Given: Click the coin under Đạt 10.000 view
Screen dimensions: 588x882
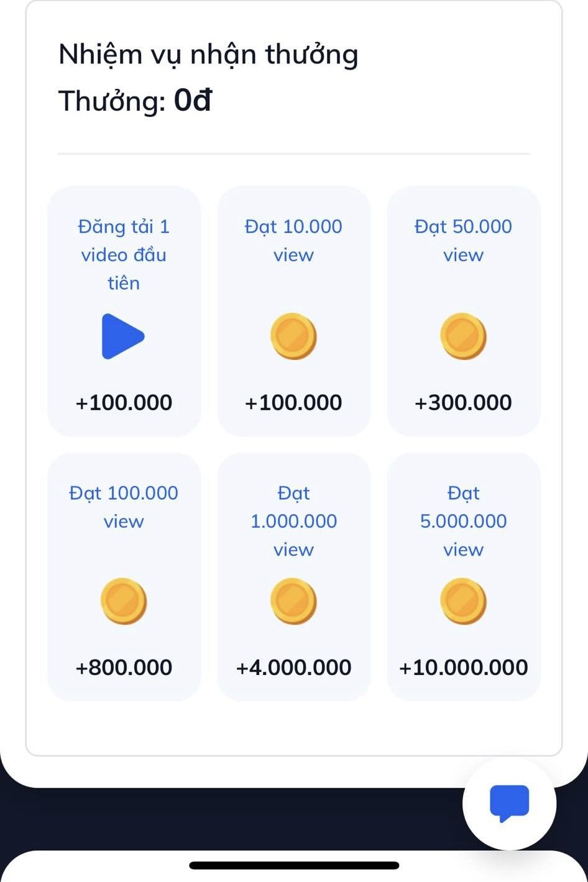Looking at the screenshot, I should [293, 336].
